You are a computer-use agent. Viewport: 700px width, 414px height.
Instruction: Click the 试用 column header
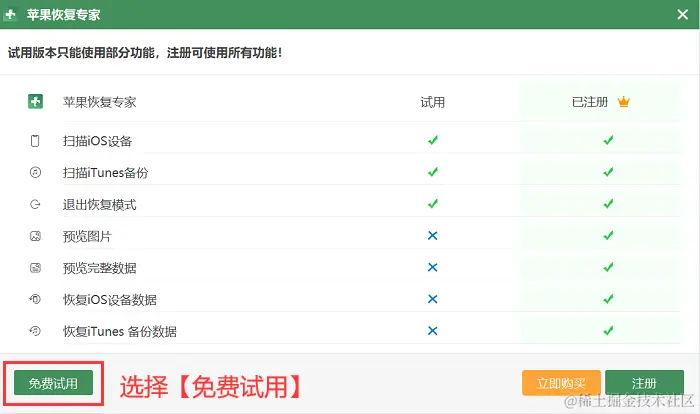click(433, 102)
